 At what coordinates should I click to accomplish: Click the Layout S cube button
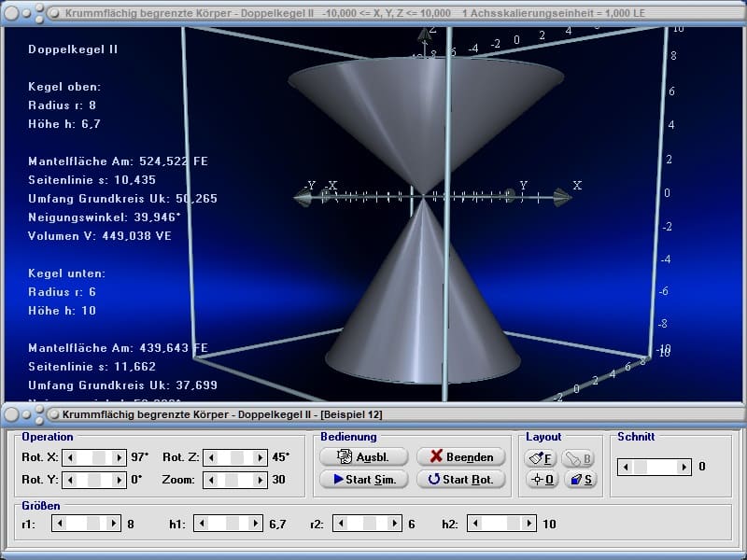pyautogui.click(x=581, y=479)
